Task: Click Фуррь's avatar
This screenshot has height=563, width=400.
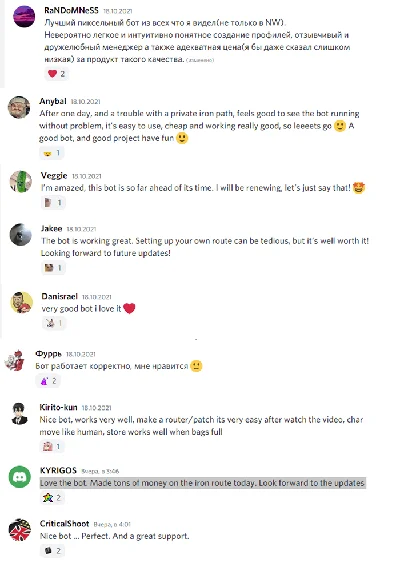Action: coord(15,360)
